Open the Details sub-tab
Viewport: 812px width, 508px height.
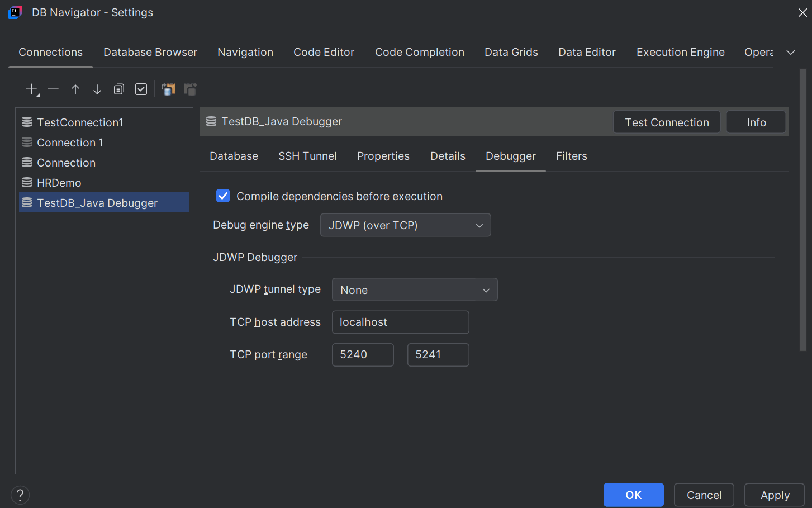point(448,156)
